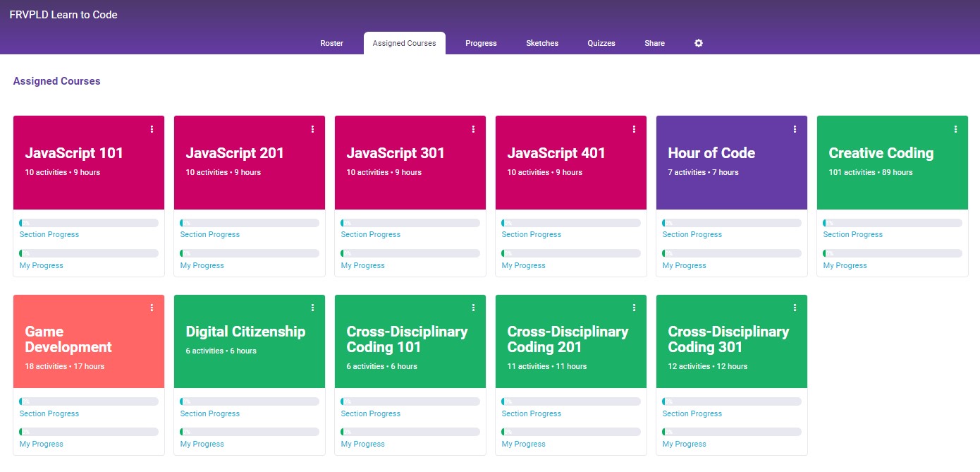Expand options for Cross-Disciplinary Coding 201
Screen dimensions: 980x472
point(634,308)
